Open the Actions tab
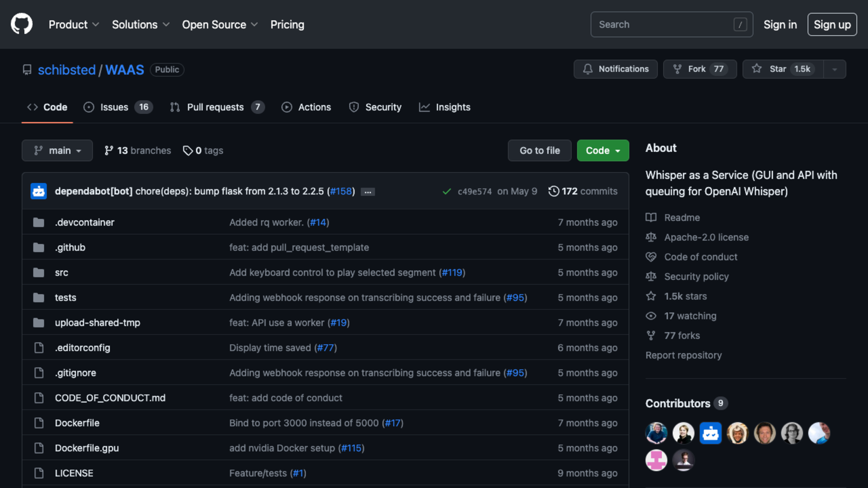This screenshot has height=488, width=868. pyautogui.click(x=306, y=107)
